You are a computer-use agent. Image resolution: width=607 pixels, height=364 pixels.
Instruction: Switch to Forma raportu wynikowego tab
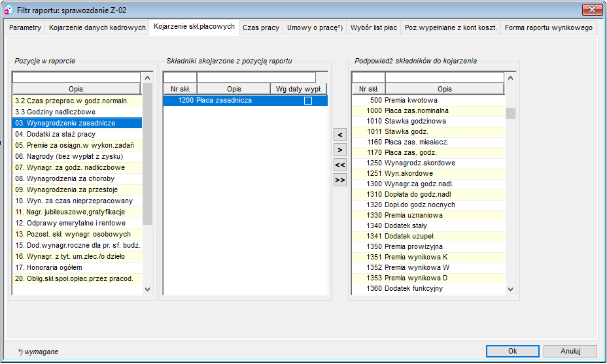click(549, 28)
